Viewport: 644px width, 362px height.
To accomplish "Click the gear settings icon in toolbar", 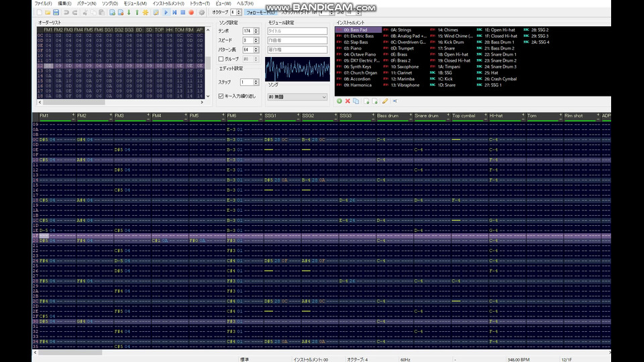I will point(202,12).
